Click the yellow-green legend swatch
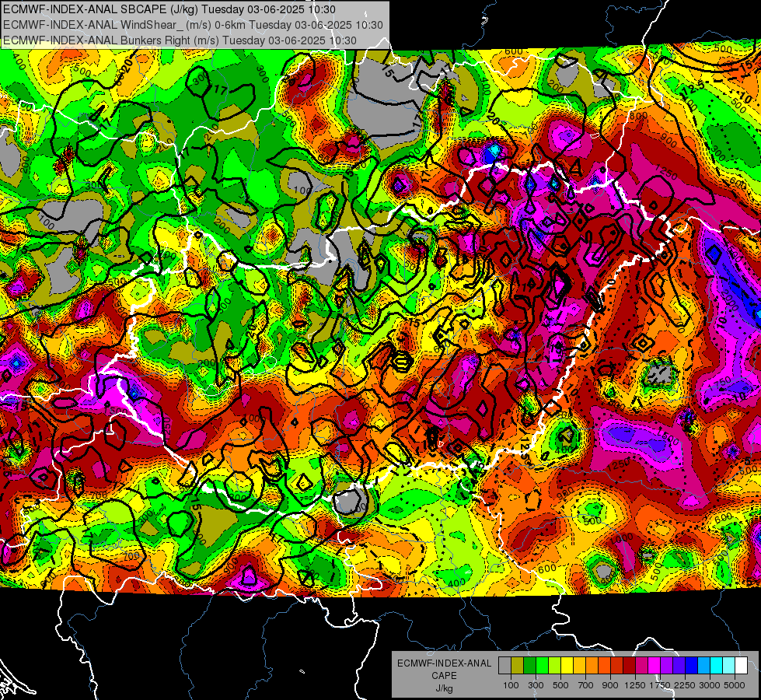Screen dimensions: 761x700 (x=554, y=665)
